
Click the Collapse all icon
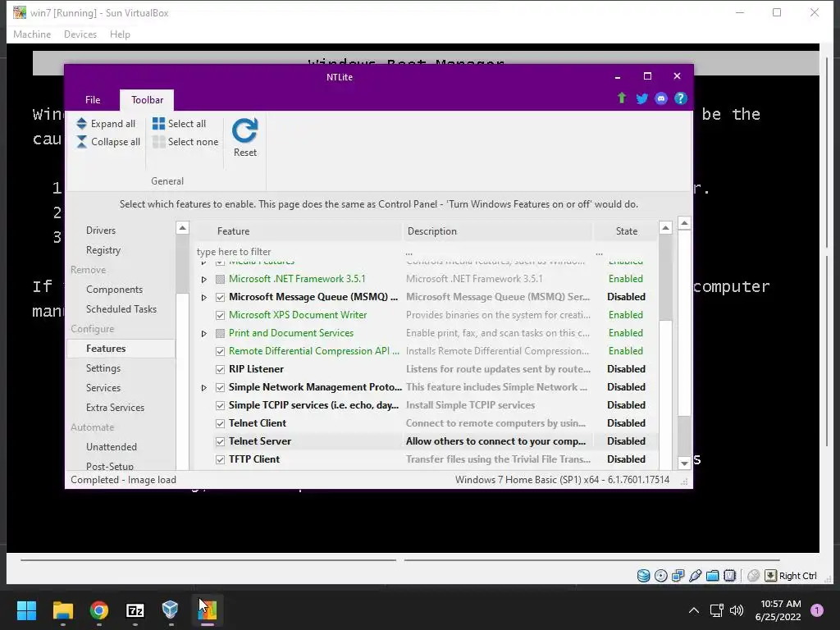click(x=81, y=142)
